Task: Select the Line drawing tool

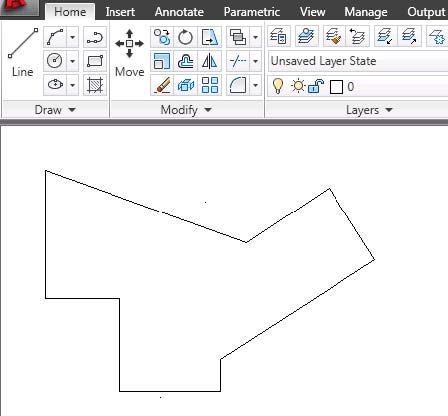Action: tap(23, 53)
